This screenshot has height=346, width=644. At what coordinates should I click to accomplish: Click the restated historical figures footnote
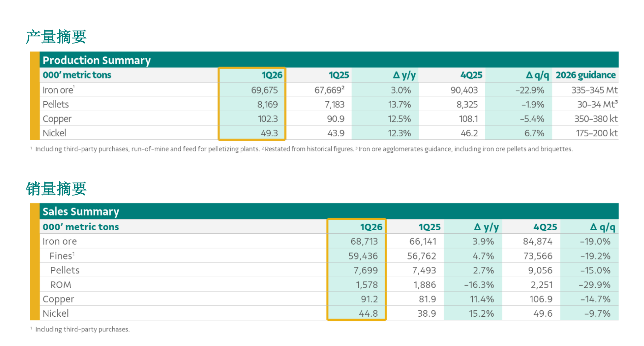click(x=309, y=149)
